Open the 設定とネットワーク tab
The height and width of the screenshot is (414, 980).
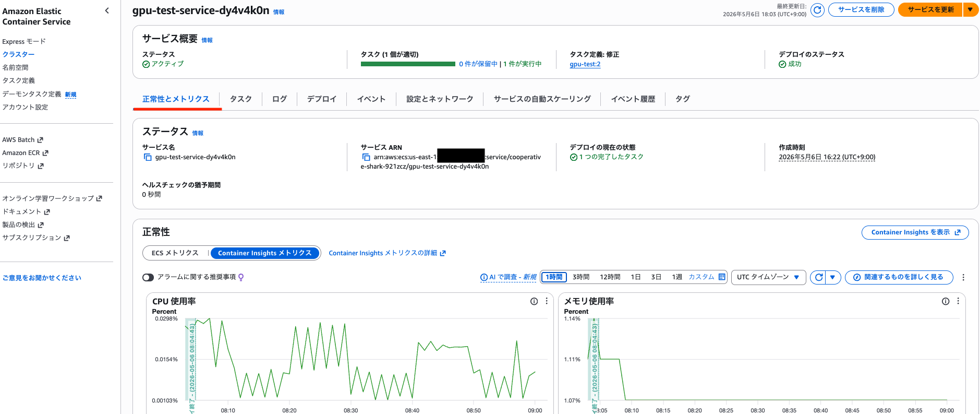(440, 99)
